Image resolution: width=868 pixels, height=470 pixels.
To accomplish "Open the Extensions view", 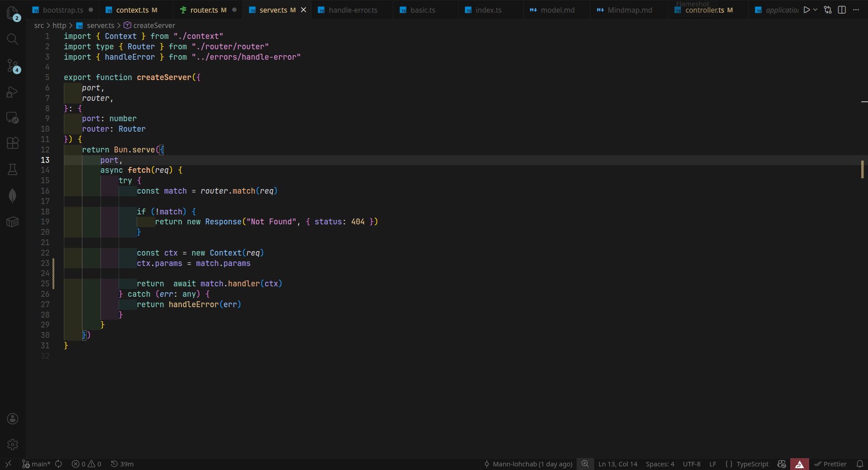I will pyautogui.click(x=13, y=143).
